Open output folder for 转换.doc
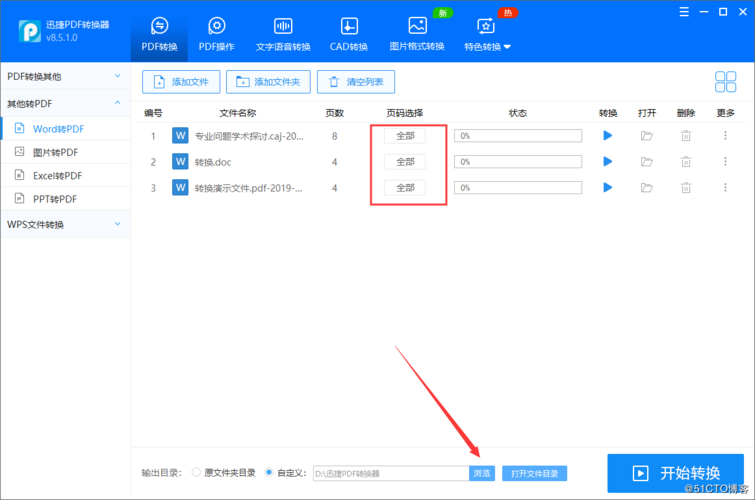 pyautogui.click(x=647, y=162)
